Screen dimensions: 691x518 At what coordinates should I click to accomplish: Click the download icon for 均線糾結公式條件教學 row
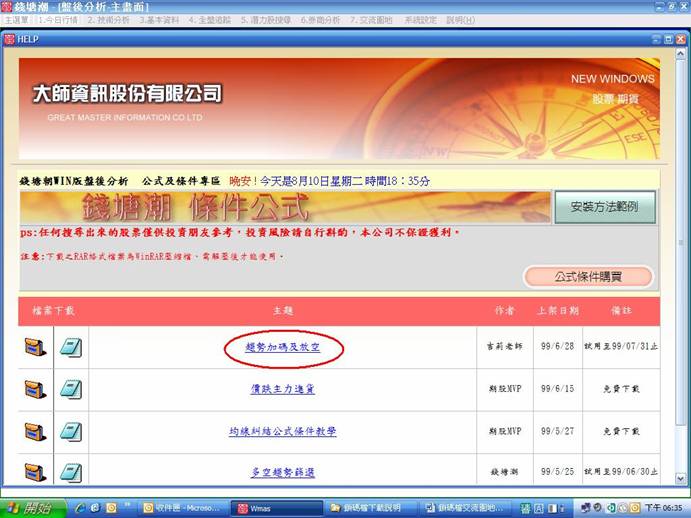coord(35,432)
